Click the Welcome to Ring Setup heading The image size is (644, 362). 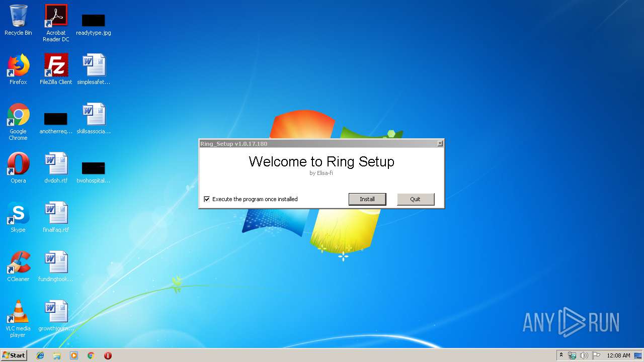[321, 161]
